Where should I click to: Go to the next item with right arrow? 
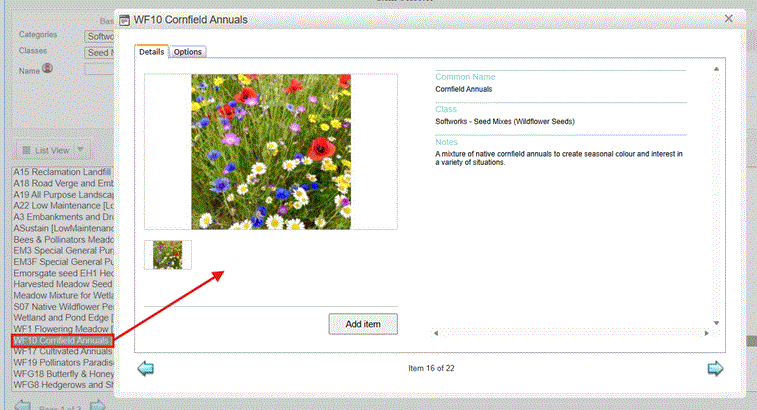[x=715, y=368]
